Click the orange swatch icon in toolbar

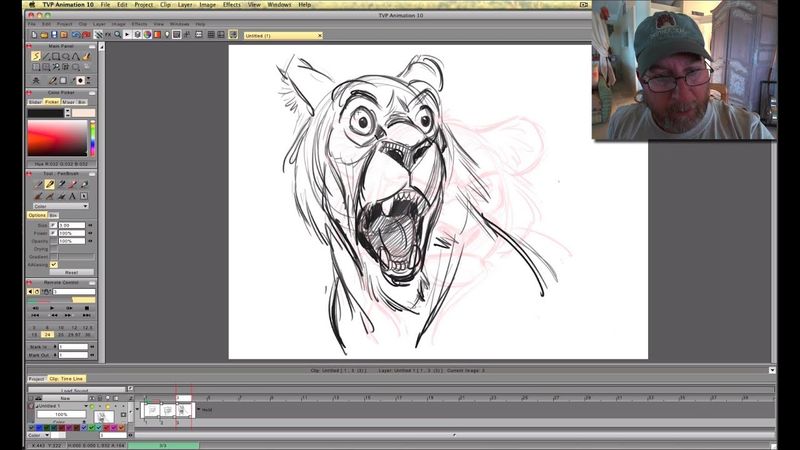[157, 35]
